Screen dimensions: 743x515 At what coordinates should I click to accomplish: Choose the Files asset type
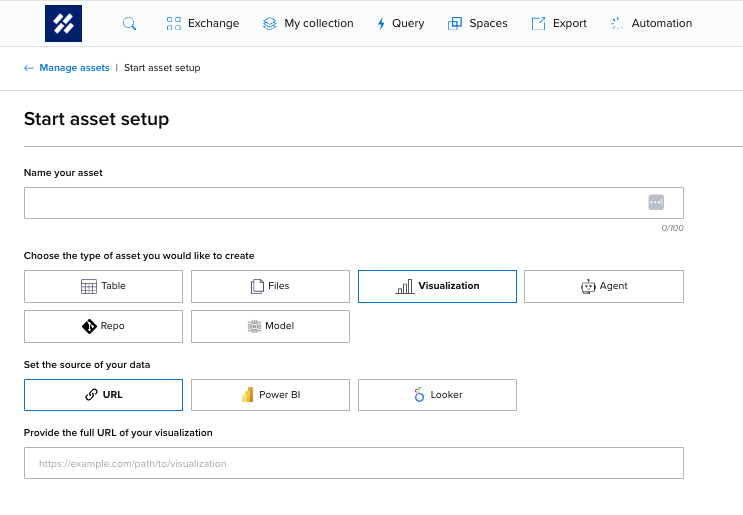click(270, 286)
